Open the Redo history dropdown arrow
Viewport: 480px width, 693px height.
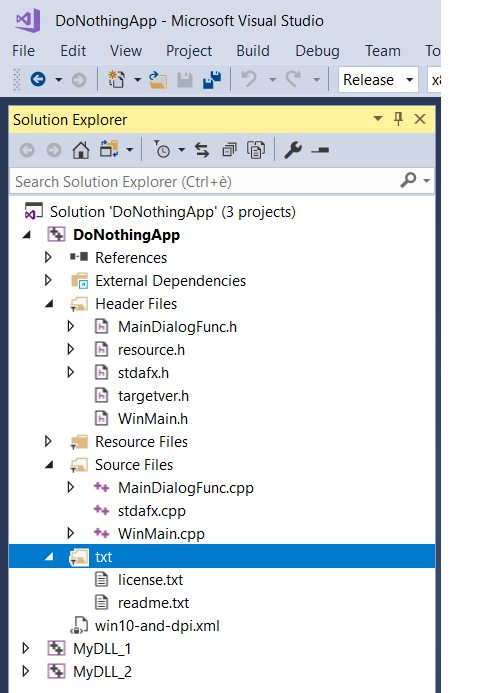pos(316,80)
